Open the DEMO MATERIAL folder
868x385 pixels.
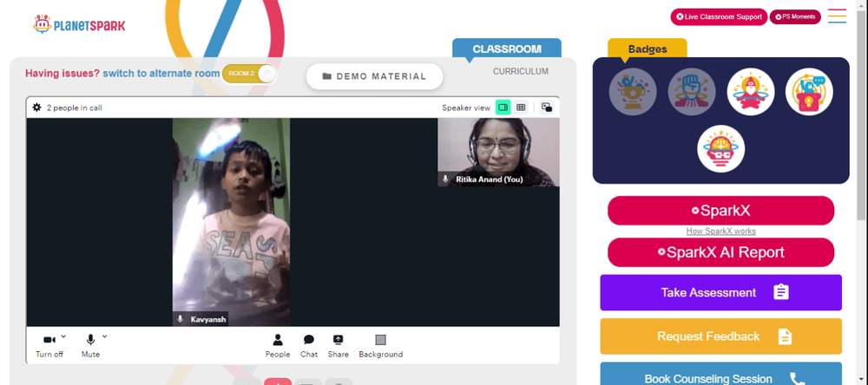(374, 76)
